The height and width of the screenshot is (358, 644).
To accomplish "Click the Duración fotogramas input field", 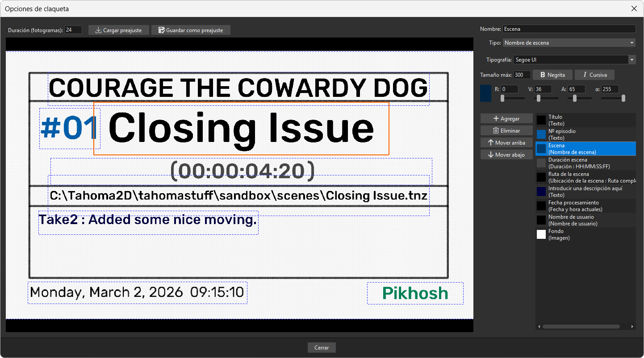I will tap(73, 30).
